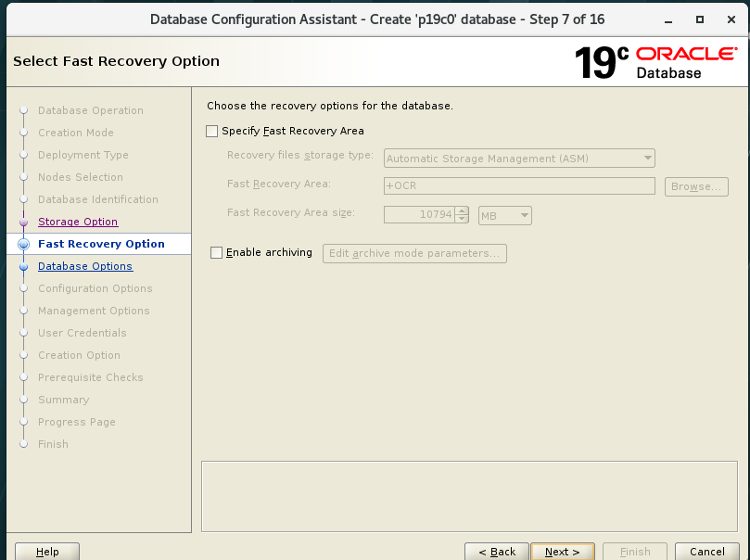The image size is (750, 560).
Task: Jump to the Database Options step
Action: (85, 266)
